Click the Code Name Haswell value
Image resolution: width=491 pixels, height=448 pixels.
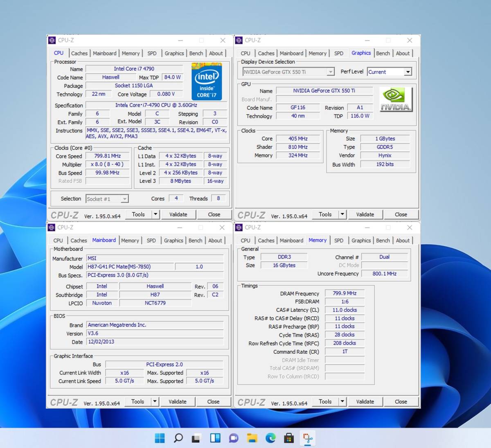click(111, 77)
